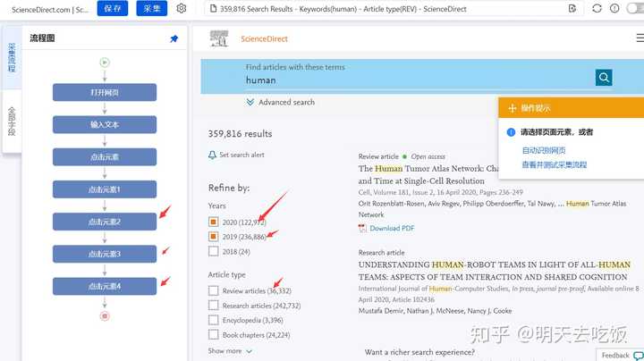Click the PDF icon beside Download PDF
The image size is (644, 361).
tap(362, 228)
